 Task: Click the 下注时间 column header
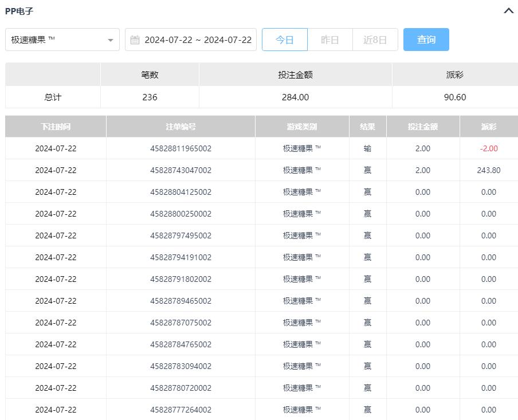(56, 127)
